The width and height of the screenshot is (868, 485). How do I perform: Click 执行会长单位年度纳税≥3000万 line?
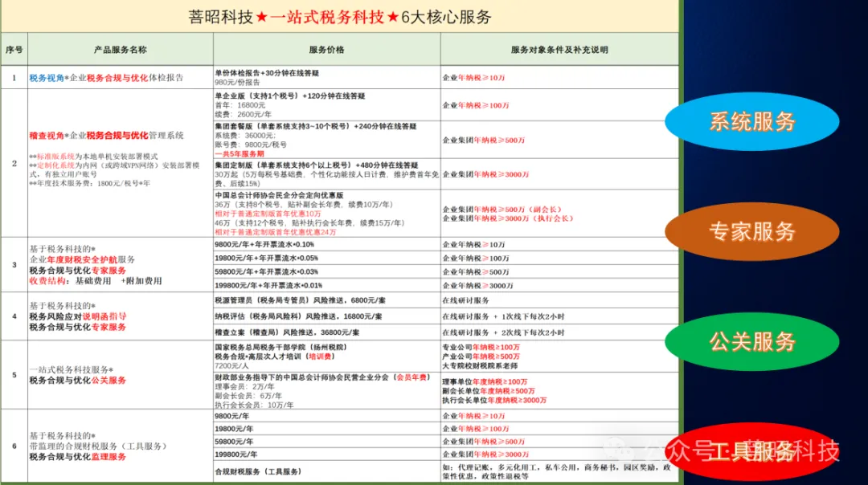[493, 400]
